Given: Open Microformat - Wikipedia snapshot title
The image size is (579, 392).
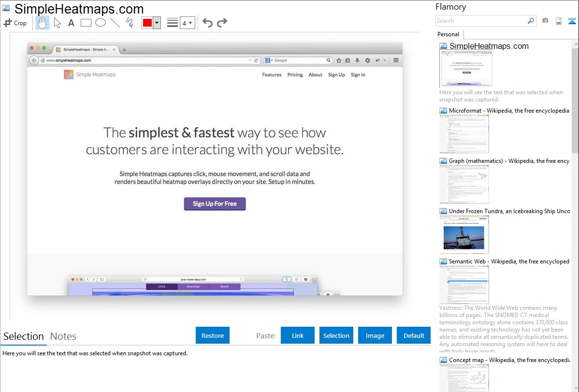Looking at the screenshot, I should pyautogui.click(x=509, y=111).
